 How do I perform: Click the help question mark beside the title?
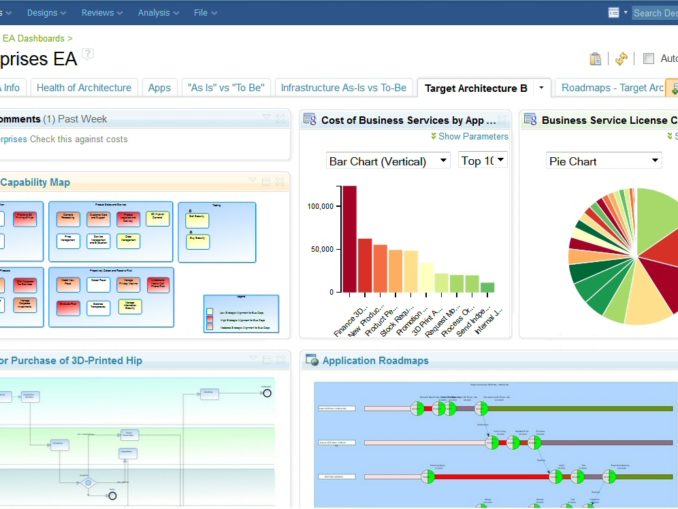pyautogui.click(x=89, y=54)
